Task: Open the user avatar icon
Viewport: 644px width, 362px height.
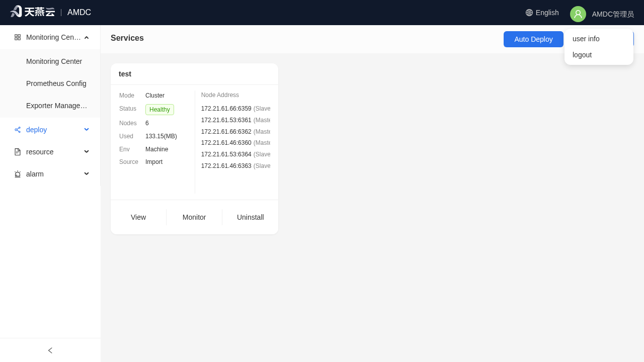Action: tap(578, 14)
